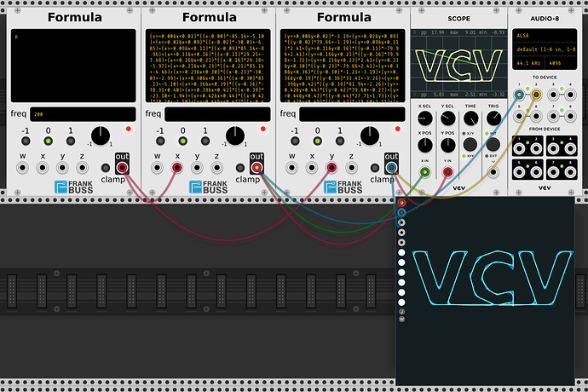Screen dimensions: 588x392
Task: Click the X POS knob on Scope
Action: pyautogui.click(x=425, y=145)
